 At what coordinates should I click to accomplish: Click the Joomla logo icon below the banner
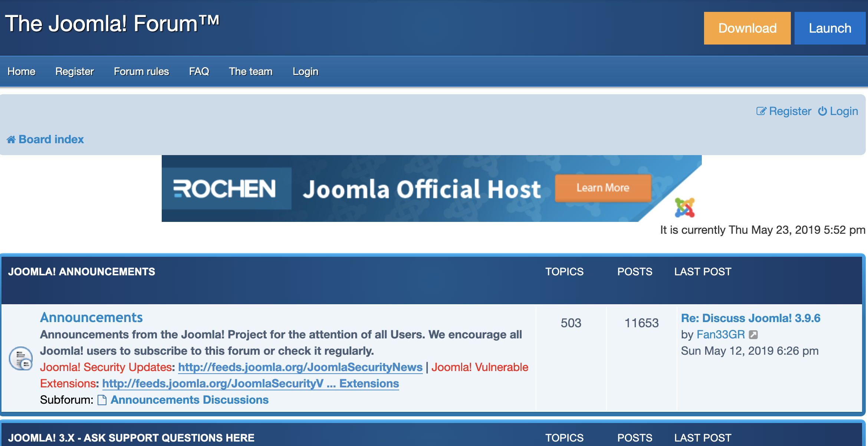684,207
